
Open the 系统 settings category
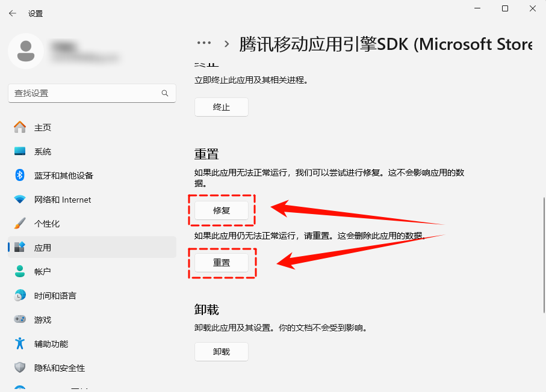[x=92, y=152]
